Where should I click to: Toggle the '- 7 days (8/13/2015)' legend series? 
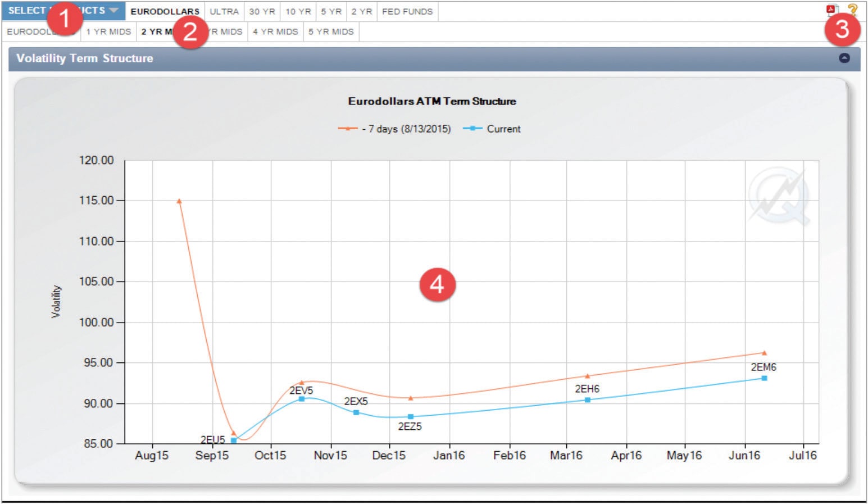pos(394,129)
